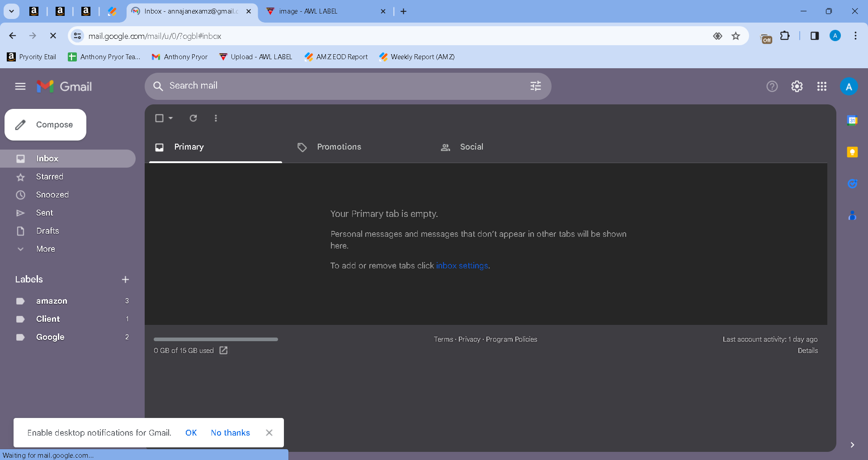Open Google apps grid
Viewport: 868px width, 460px height.
[822, 86]
